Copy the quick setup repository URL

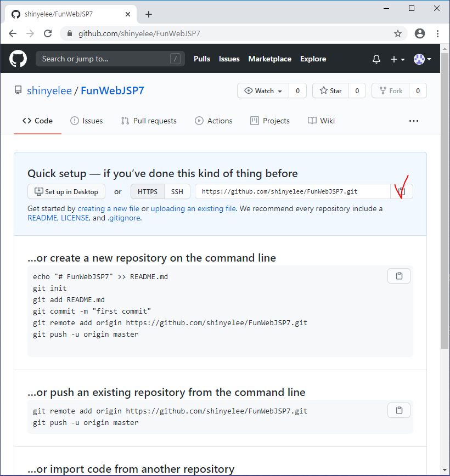tap(401, 191)
